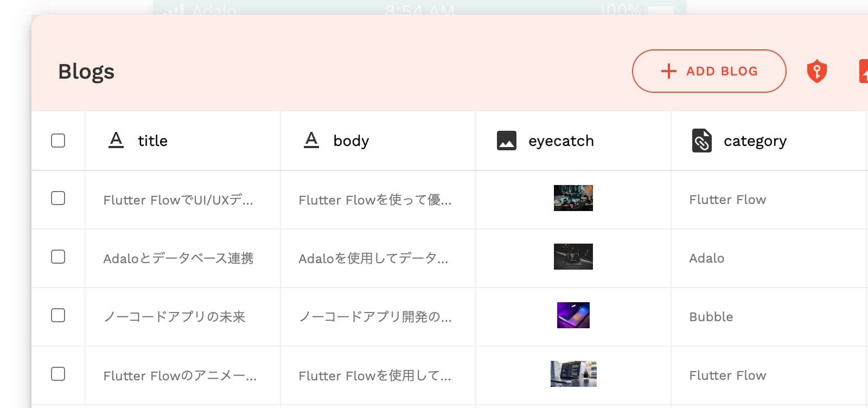Click the text type icon beside title
Viewport: 868px width, 408px height.
pos(116,141)
